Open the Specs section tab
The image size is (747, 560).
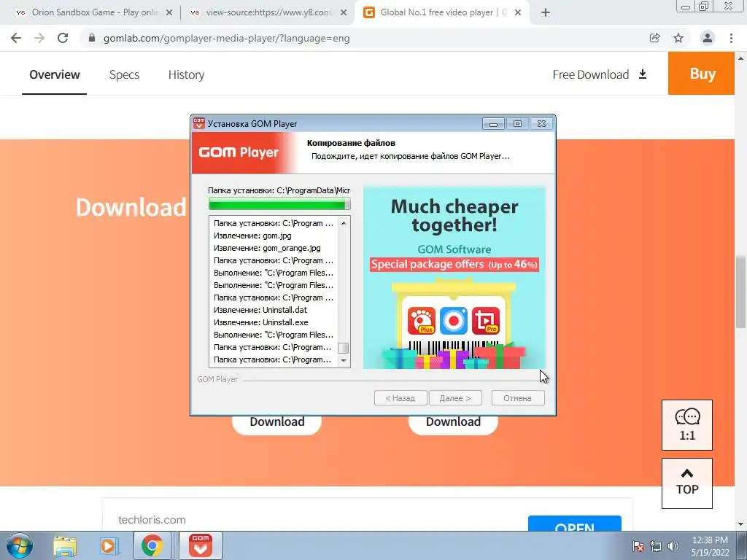tap(124, 75)
